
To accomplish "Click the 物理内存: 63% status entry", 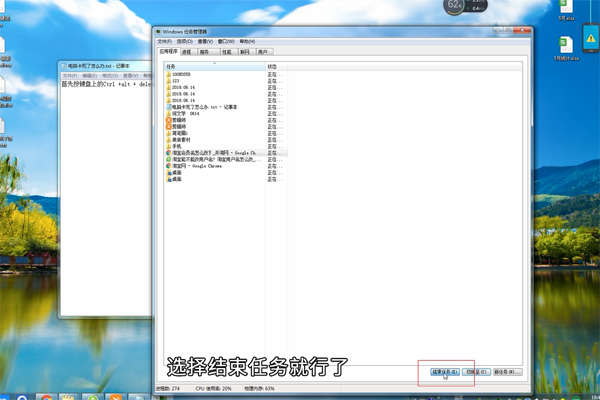I will tap(259, 388).
